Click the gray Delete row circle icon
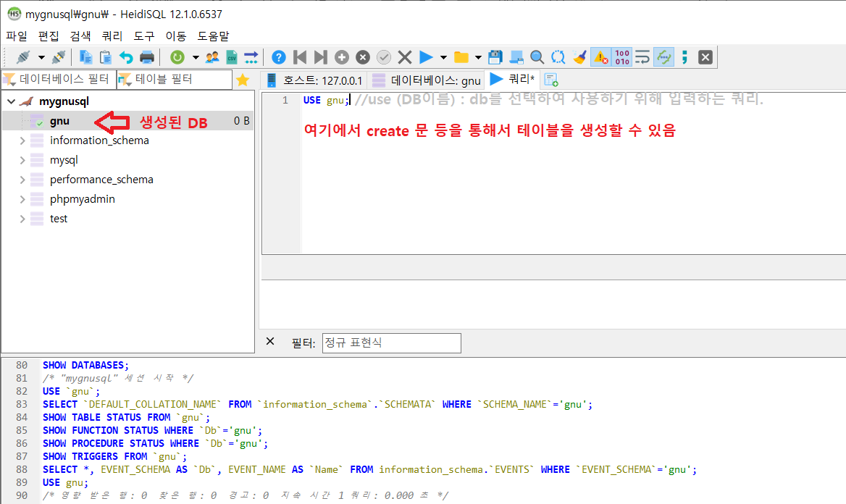 [x=363, y=57]
